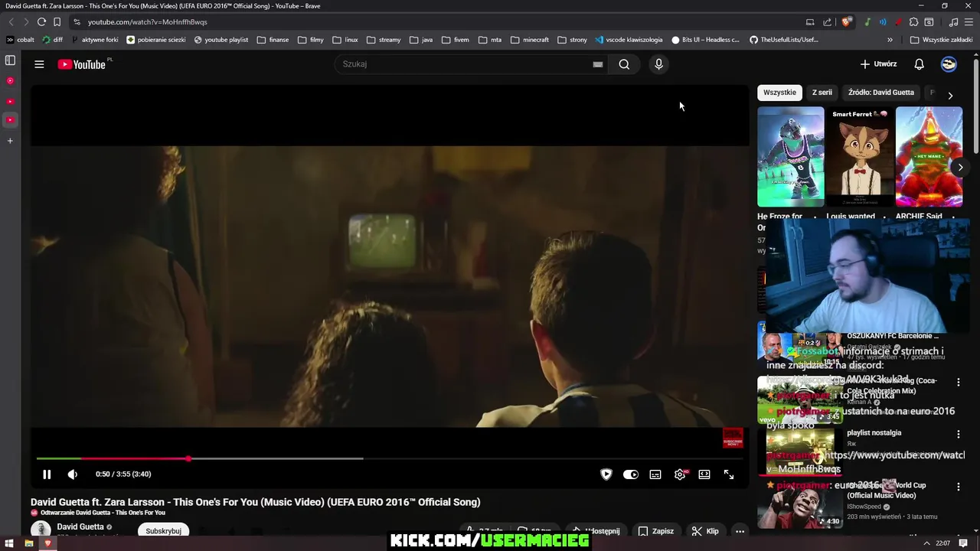
Task: Open the account avatar menu
Action: pos(949,64)
